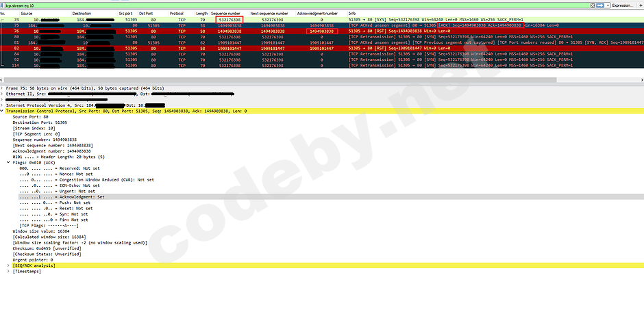The height and width of the screenshot is (312, 644).
Task: Add a filter button with the plus icon
Action: 640,5
